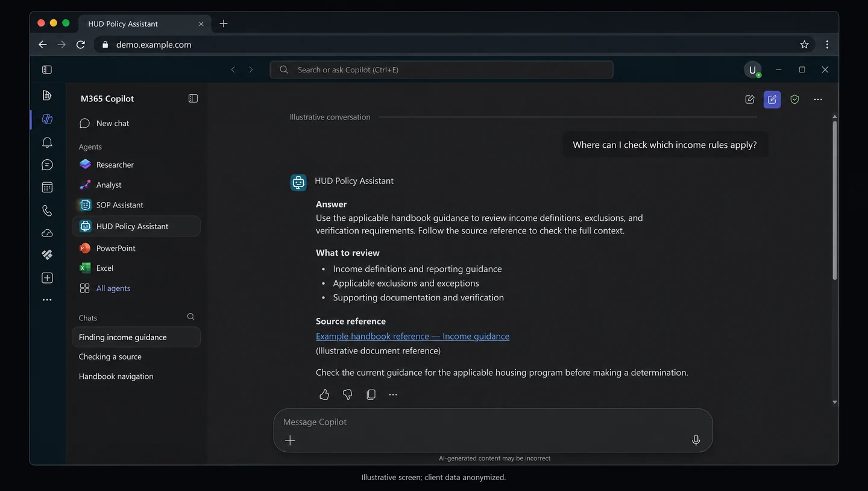Image resolution: width=868 pixels, height=491 pixels.
Task: Open a new browser tab with the plus
Action: pyautogui.click(x=224, y=24)
